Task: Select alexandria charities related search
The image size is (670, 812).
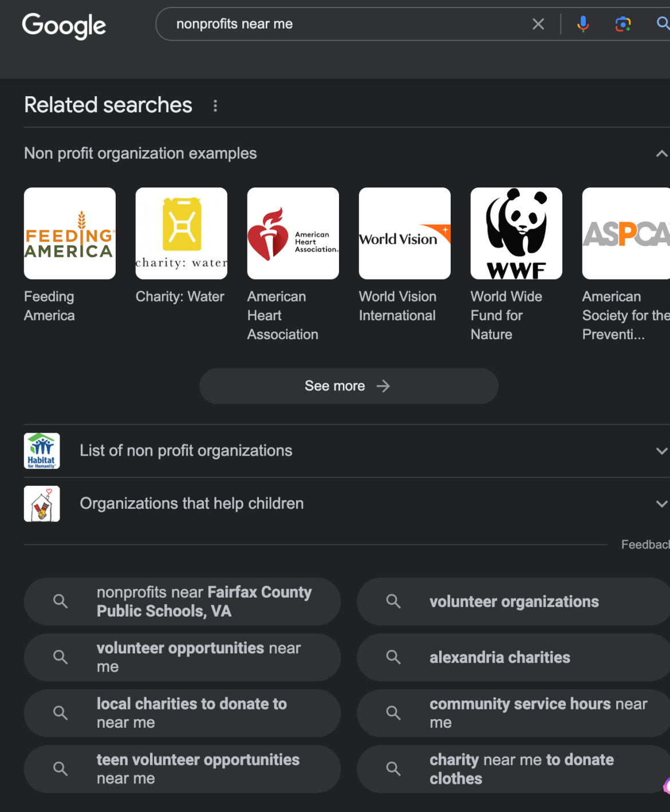Action: (499, 657)
